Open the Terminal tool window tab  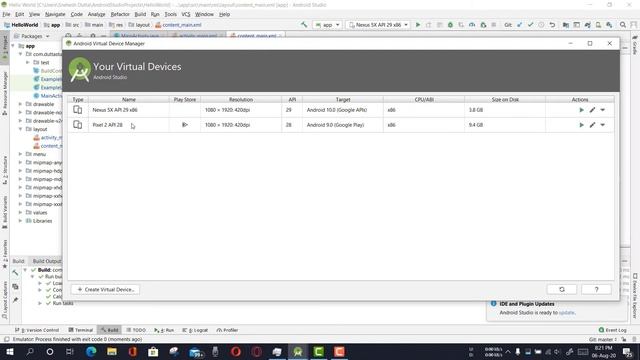click(x=81, y=330)
